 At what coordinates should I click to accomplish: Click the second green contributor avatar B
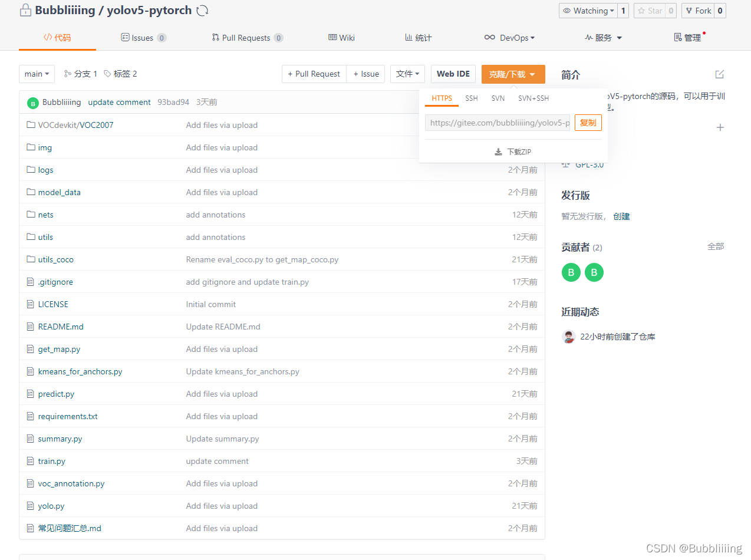coord(594,272)
